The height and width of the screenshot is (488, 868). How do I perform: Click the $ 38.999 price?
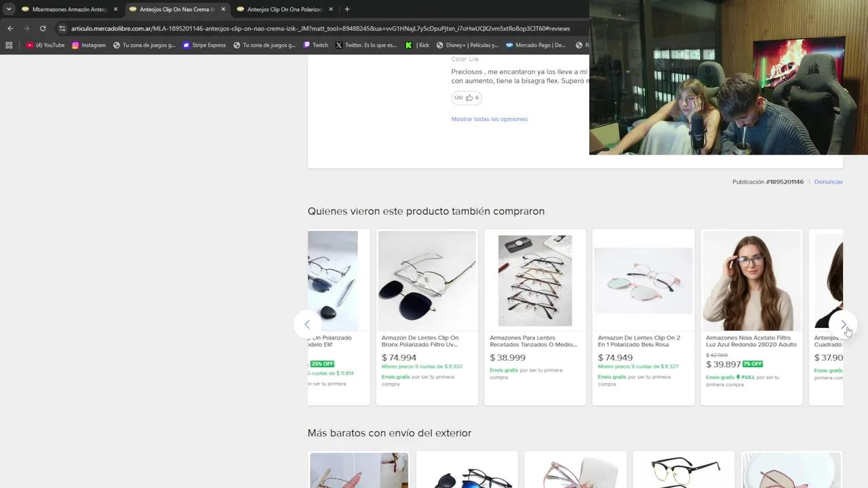click(x=507, y=358)
